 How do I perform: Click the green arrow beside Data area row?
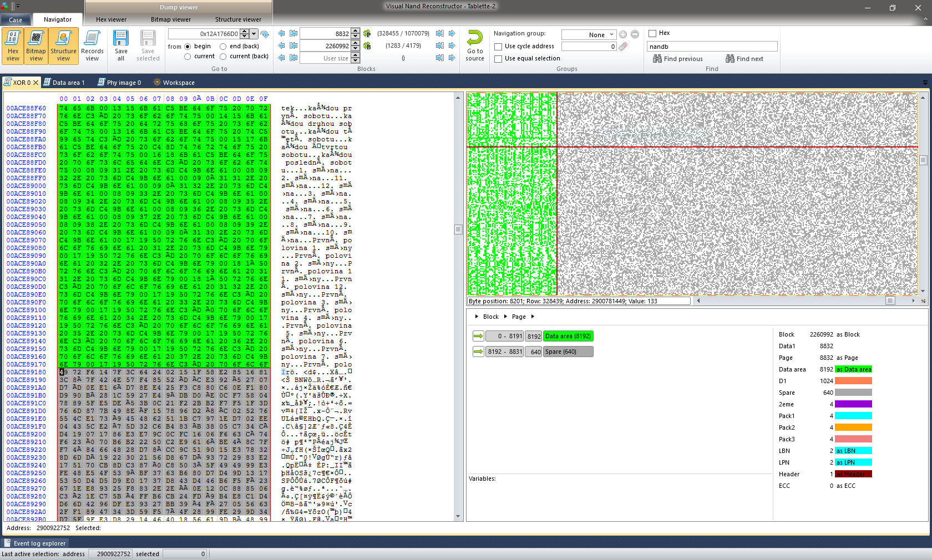pyautogui.click(x=478, y=336)
